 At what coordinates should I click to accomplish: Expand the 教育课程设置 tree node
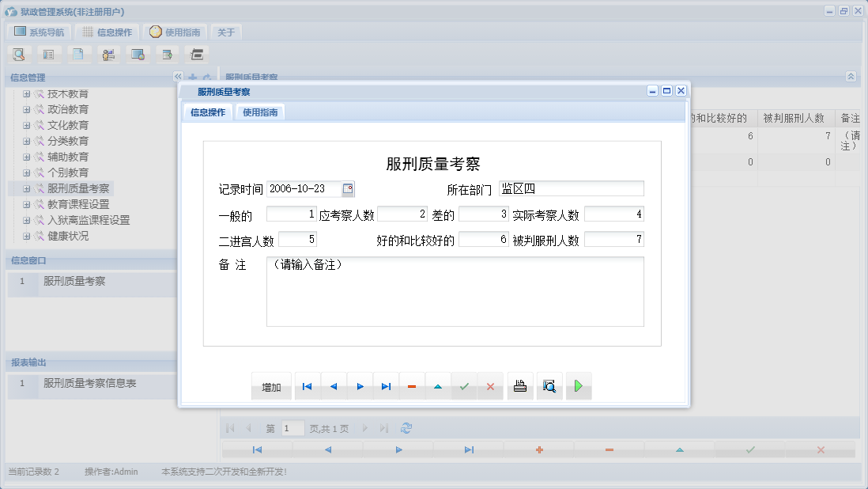27,203
